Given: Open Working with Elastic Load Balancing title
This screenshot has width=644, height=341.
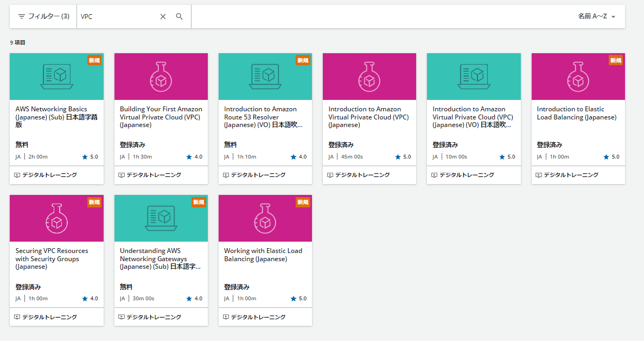Looking at the screenshot, I should tap(263, 255).
